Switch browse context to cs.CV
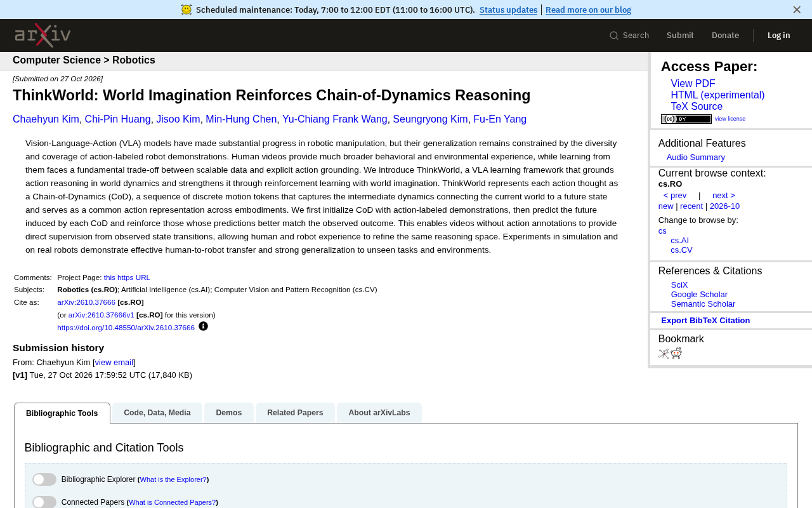812x508 pixels. pos(681,250)
